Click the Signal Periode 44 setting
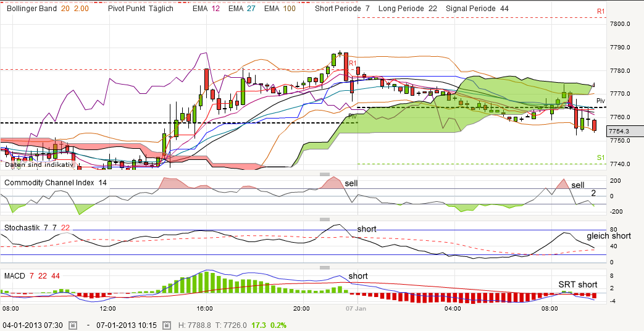 click(x=477, y=8)
